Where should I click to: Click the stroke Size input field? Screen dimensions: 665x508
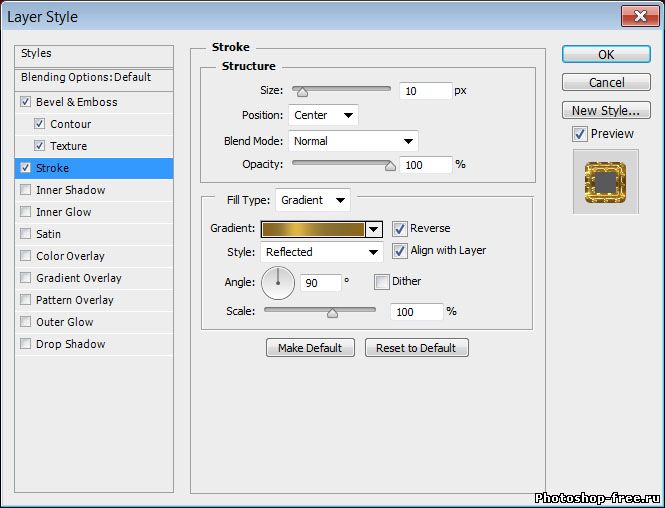tap(424, 91)
